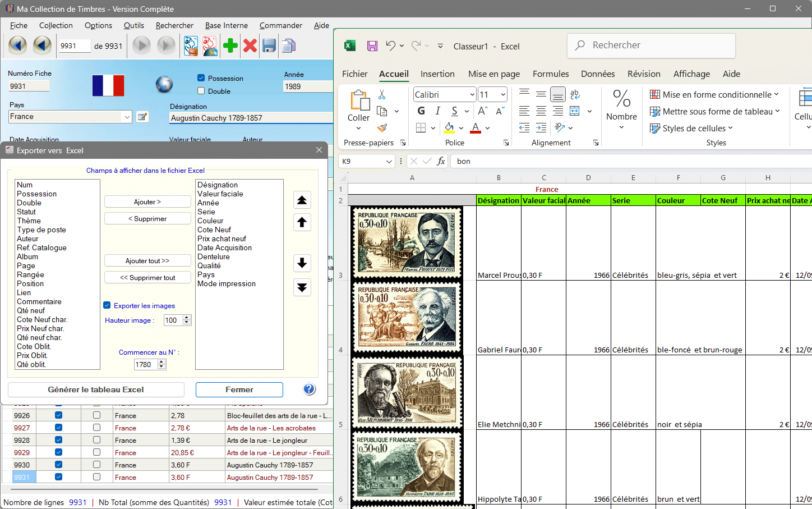This screenshot has height=509, width=812.
Task: Enable the Double checkbox
Action: tap(201, 91)
